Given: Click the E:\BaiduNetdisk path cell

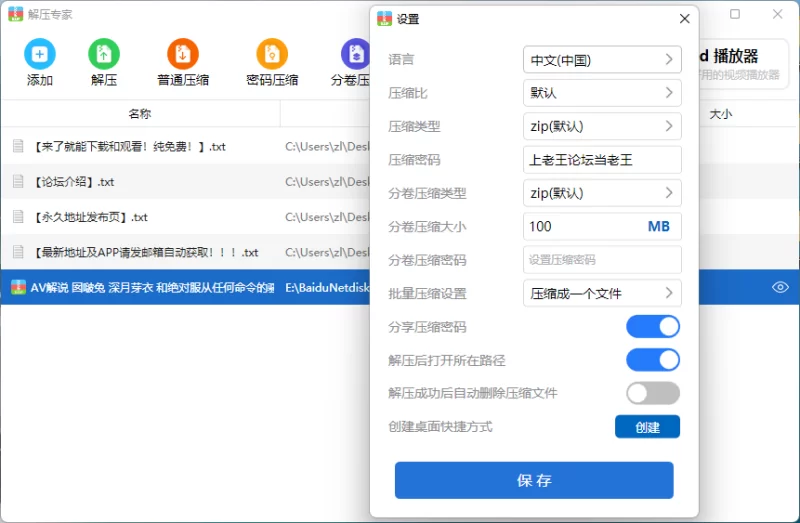Looking at the screenshot, I should click(327, 287).
